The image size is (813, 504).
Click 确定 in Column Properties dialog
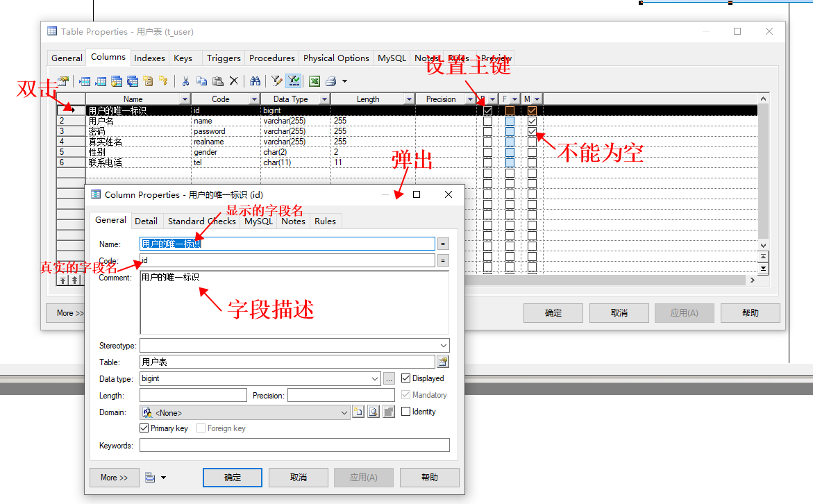click(233, 478)
